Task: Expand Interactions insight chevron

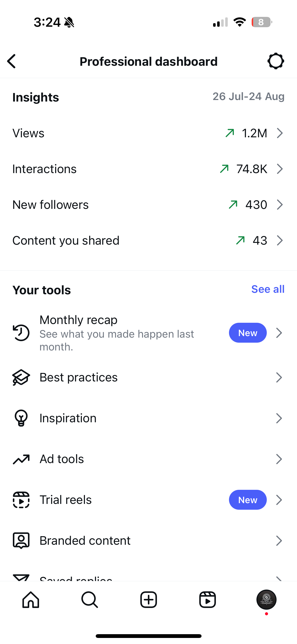Action: tap(280, 169)
